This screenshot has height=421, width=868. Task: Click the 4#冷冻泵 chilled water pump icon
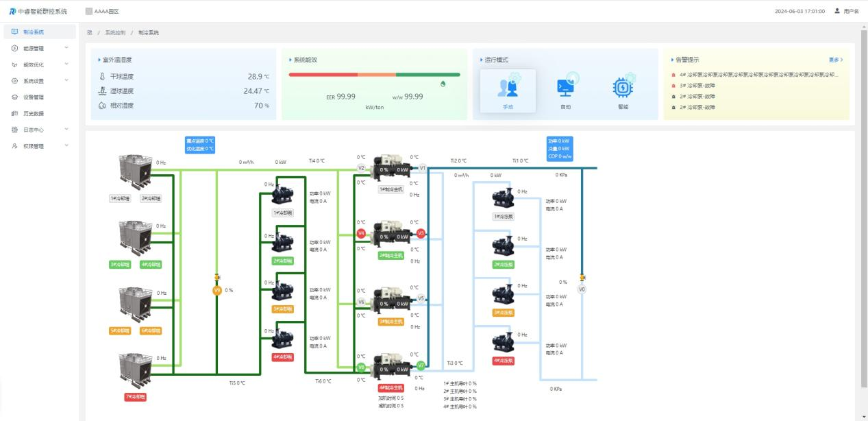click(x=503, y=341)
